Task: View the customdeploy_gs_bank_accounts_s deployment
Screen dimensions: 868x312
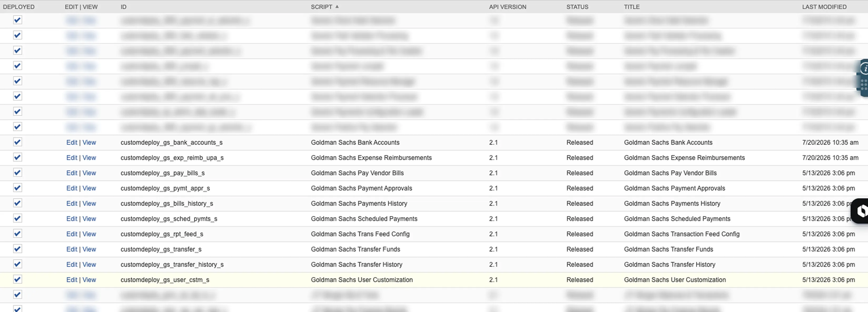Action: [x=89, y=142]
